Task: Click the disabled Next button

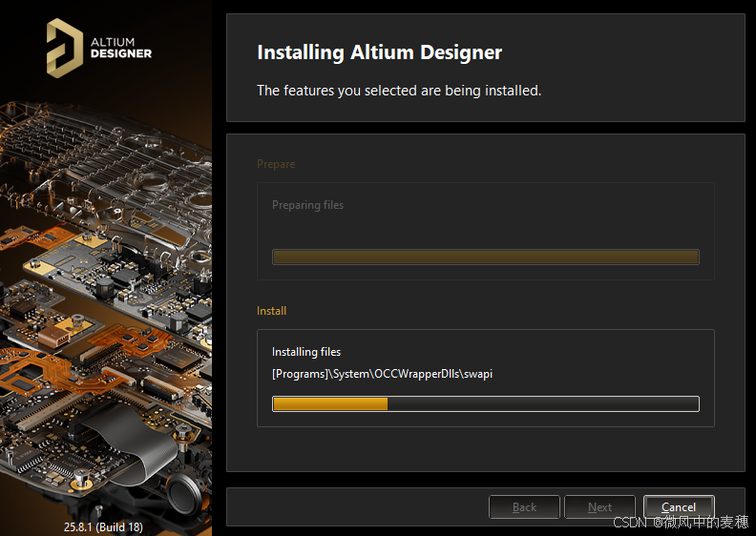Action: point(599,506)
